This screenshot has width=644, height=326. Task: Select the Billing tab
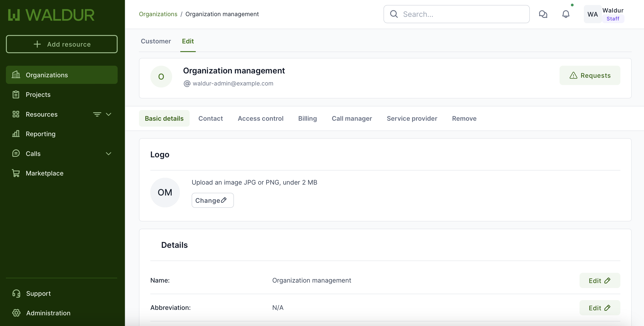point(307,118)
